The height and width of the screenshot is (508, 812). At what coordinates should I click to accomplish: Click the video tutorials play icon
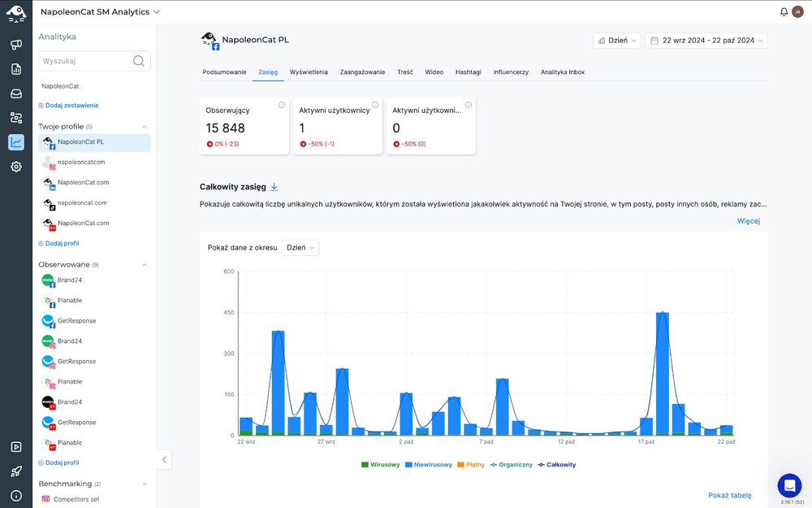coord(16,447)
